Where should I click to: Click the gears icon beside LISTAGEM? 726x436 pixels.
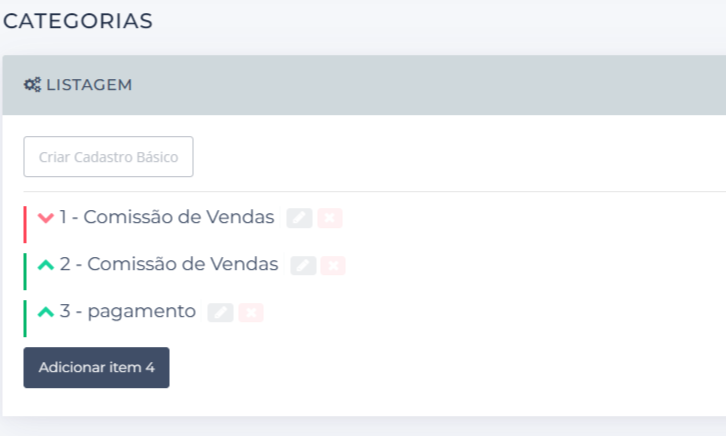(32, 85)
